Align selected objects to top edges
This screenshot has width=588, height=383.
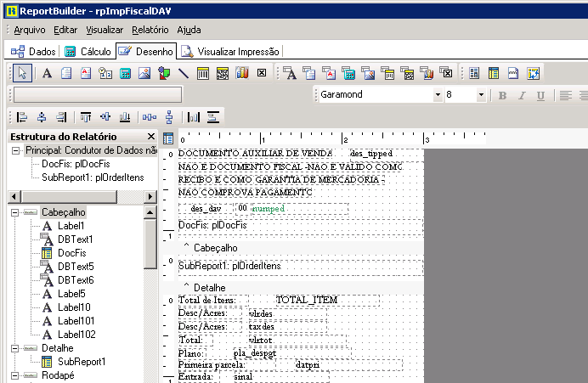[86, 117]
